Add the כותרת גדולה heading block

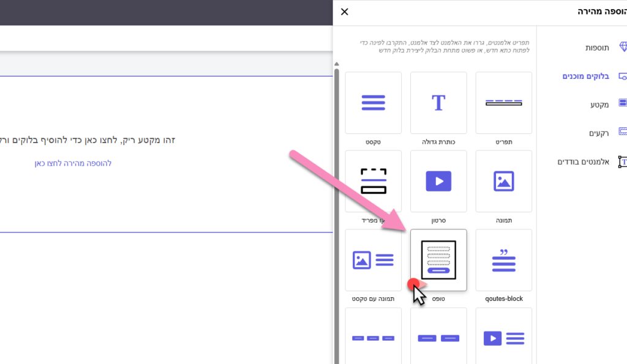pos(438,103)
